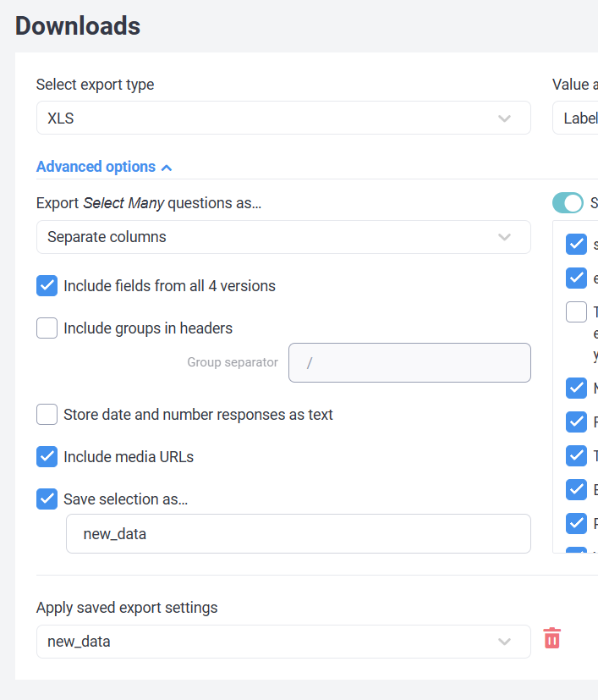The height and width of the screenshot is (700, 598).
Task: Click the chevron in the saved settings field
Action: [x=505, y=642]
